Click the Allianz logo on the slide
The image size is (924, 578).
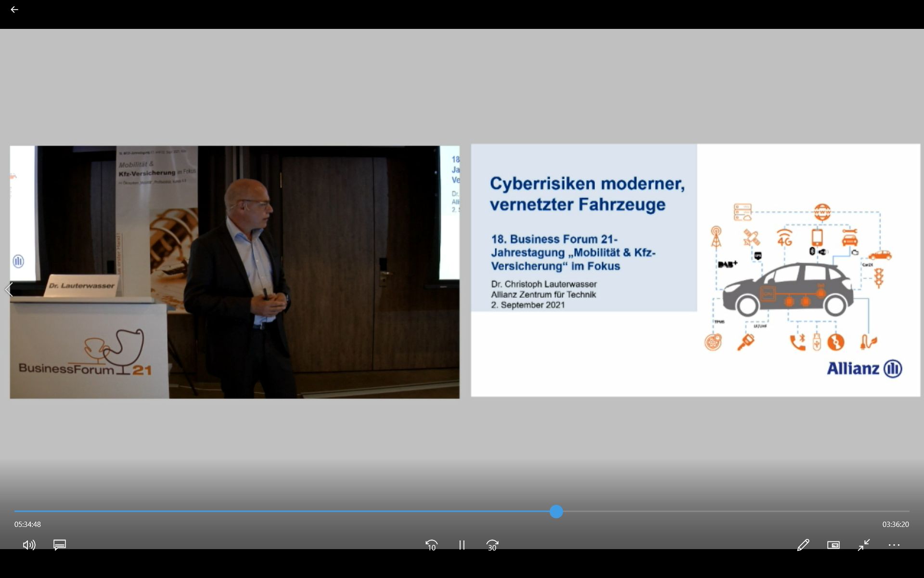click(864, 368)
